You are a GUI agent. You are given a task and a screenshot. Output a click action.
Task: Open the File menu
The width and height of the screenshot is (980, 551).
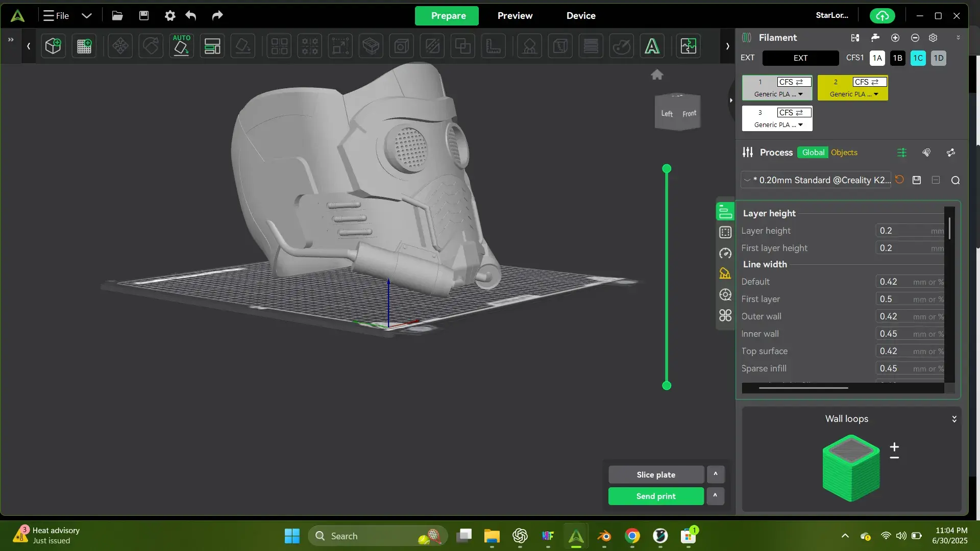56,16
